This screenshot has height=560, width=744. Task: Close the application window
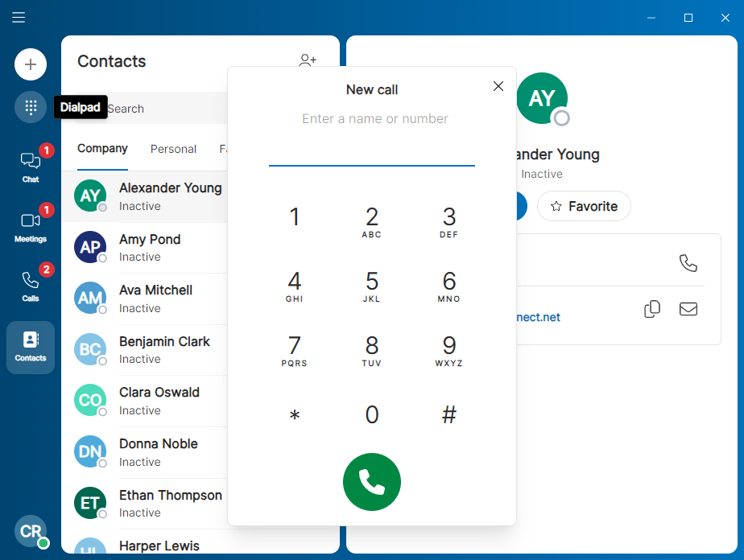click(x=725, y=18)
